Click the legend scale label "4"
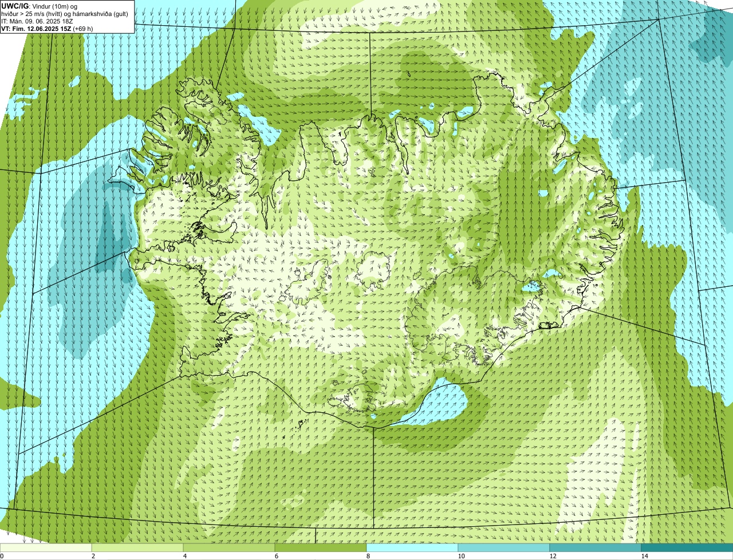733x560 pixels. coord(184,556)
